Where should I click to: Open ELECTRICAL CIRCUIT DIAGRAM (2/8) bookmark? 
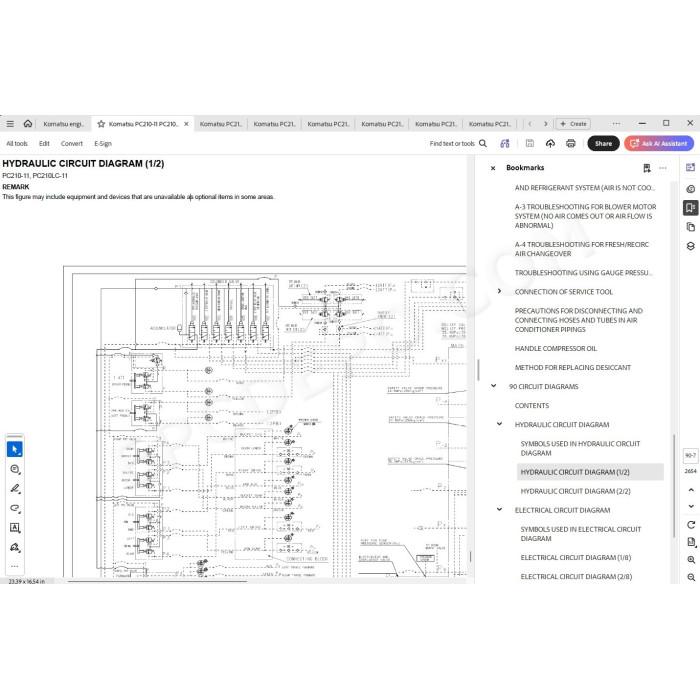click(576, 577)
